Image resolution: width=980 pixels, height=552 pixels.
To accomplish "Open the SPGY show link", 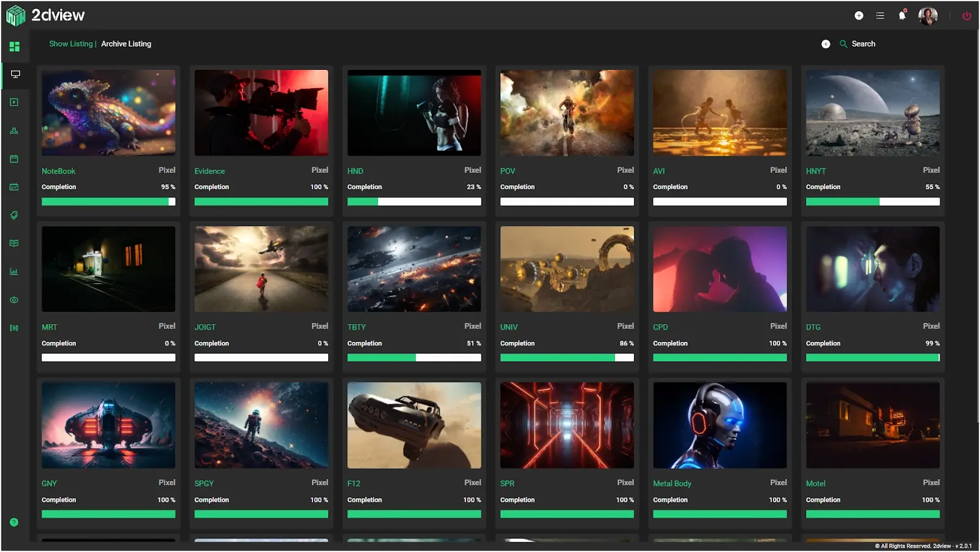I will coord(204,483).
